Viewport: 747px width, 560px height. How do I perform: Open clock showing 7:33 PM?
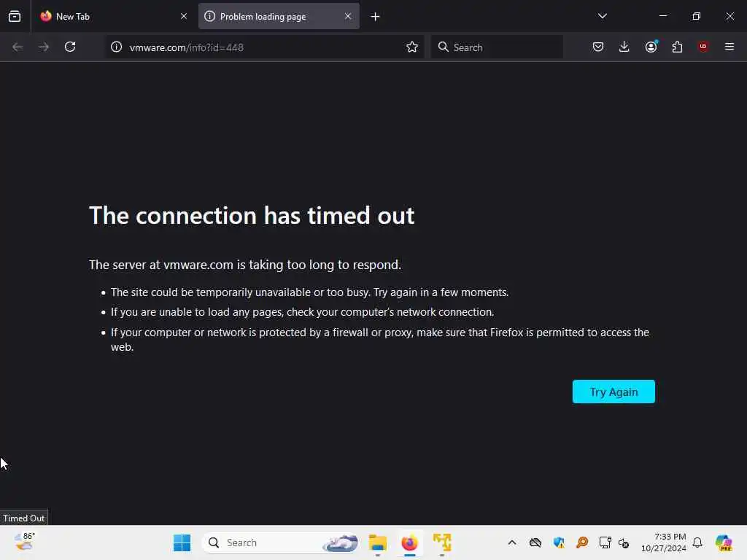(664, 542)
